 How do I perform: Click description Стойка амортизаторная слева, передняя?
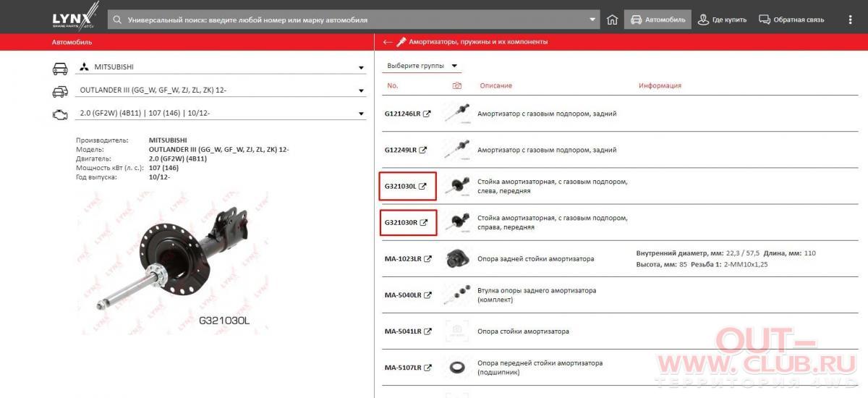coord(553,186)
